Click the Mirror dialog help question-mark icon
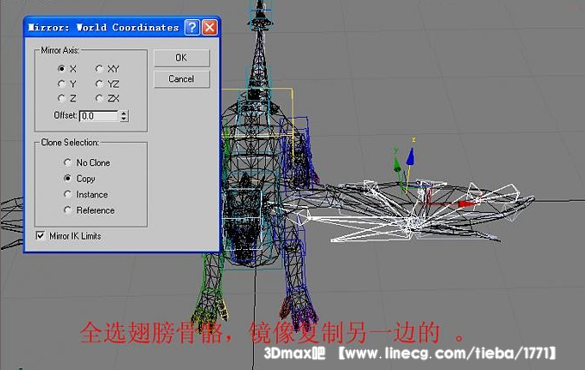 tap(192, 27)
